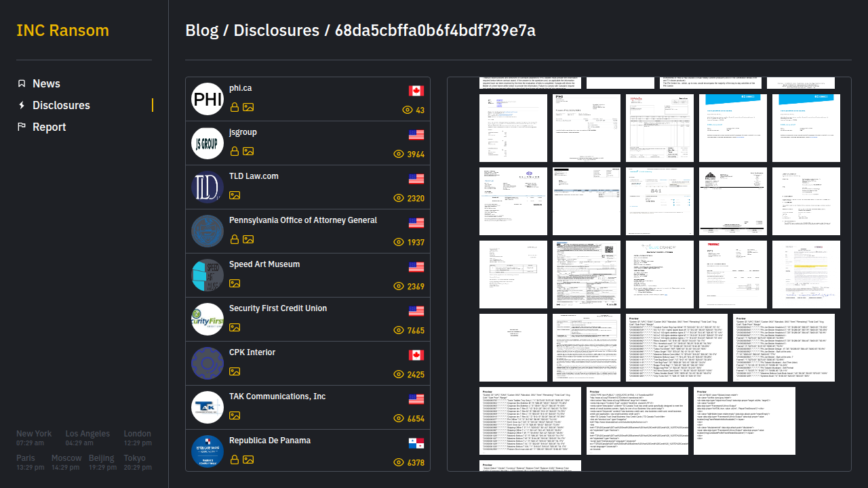Open the Pennsylvania Office of Attorney General entry

click(x=302, y=220)
